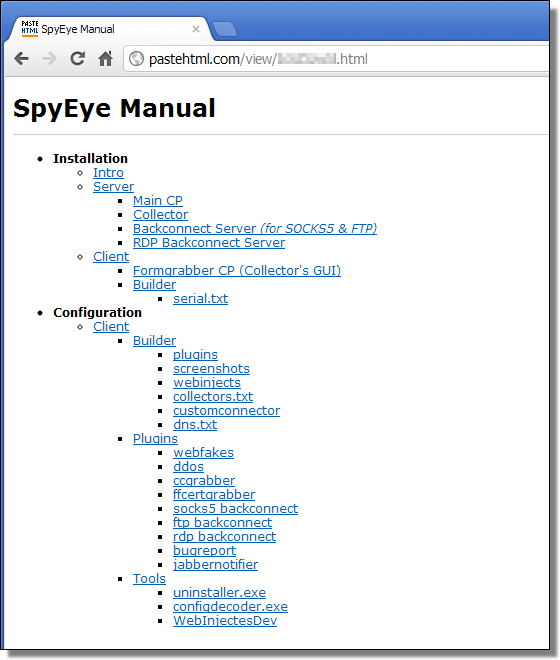
Task: Open the capitalized Plugins section link
Action: click(155, 438)
